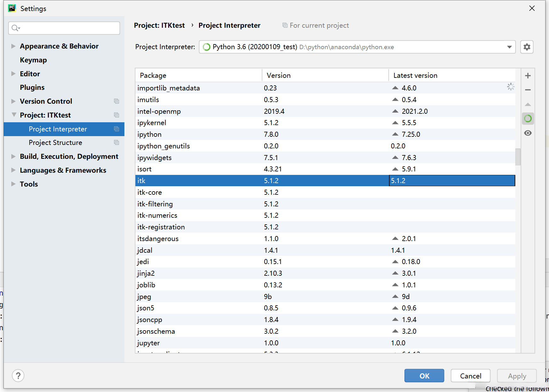Click the help question mark icon
The width and height of the screenshot is (549, 392).
18,376
